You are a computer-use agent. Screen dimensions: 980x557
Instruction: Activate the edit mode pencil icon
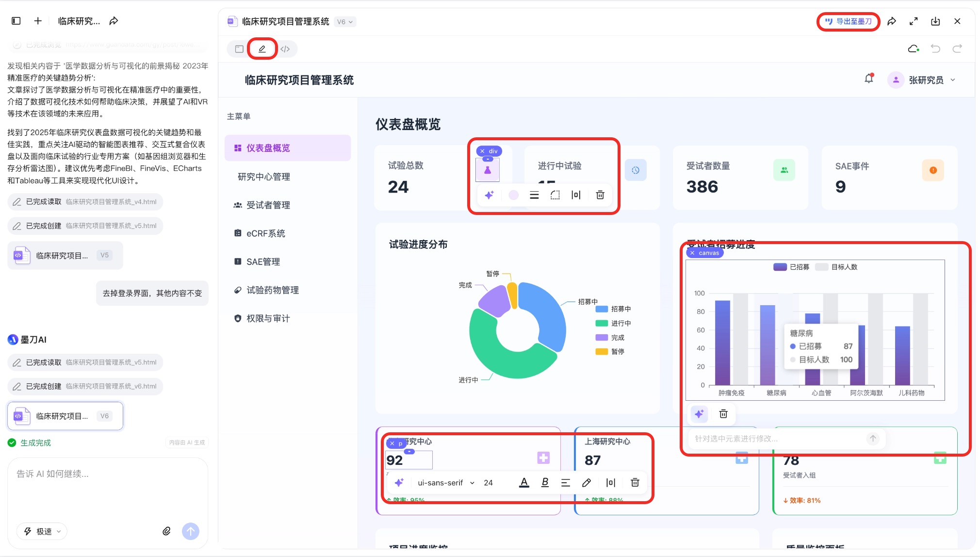[262, 49]
